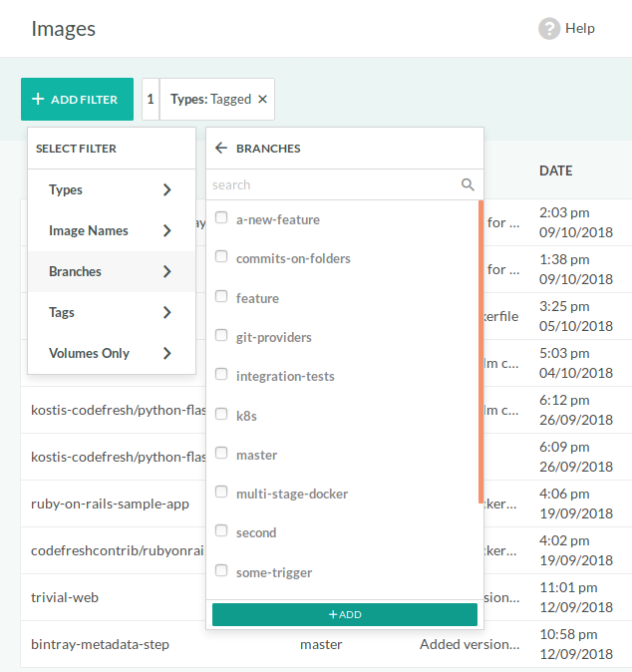The width and height of the screenshot is (632, 672).
Task: Click the plus icon on Add Filter
Action: pyautogui.click(x=38, y=100)
